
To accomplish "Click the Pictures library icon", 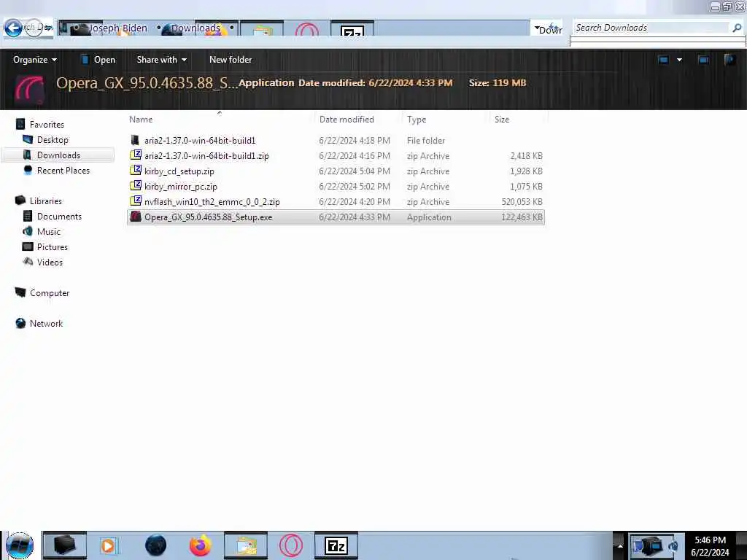I will click(x=28, y=246).
